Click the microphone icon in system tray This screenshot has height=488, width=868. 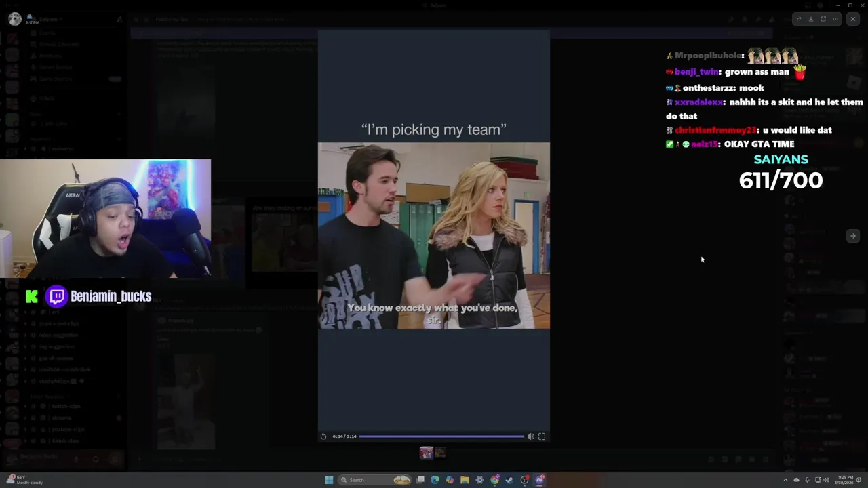[x=807, y=480]
